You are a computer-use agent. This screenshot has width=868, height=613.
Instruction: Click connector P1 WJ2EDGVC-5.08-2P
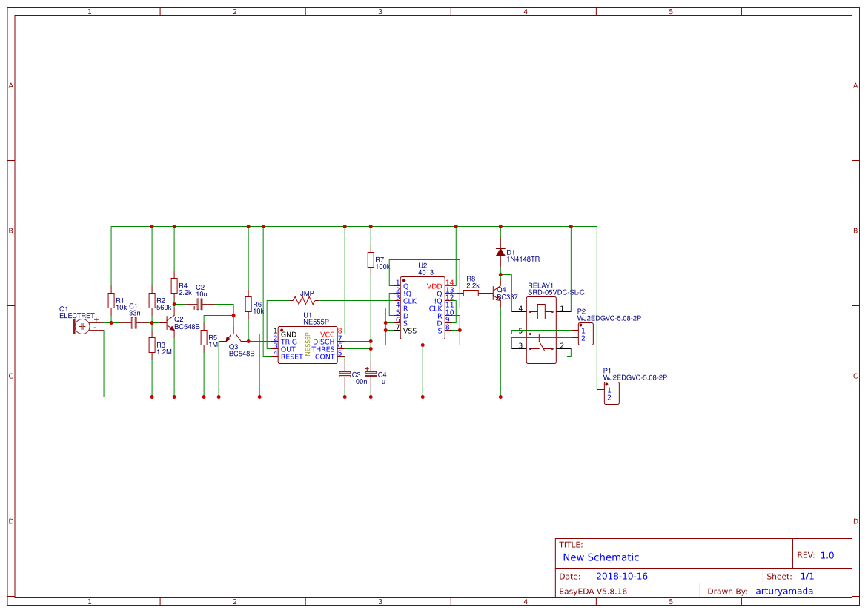click(611, 394)
